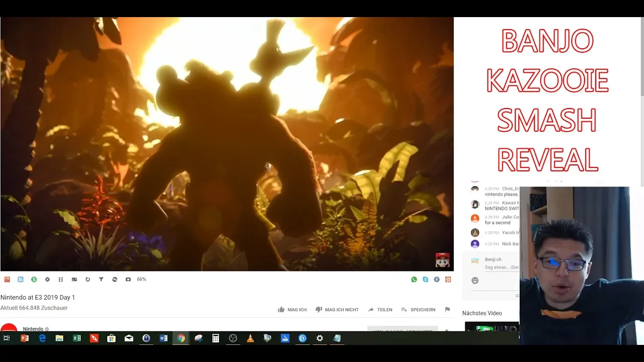
Task: Launch Excel from the taskbar
Action: point(77,338)
